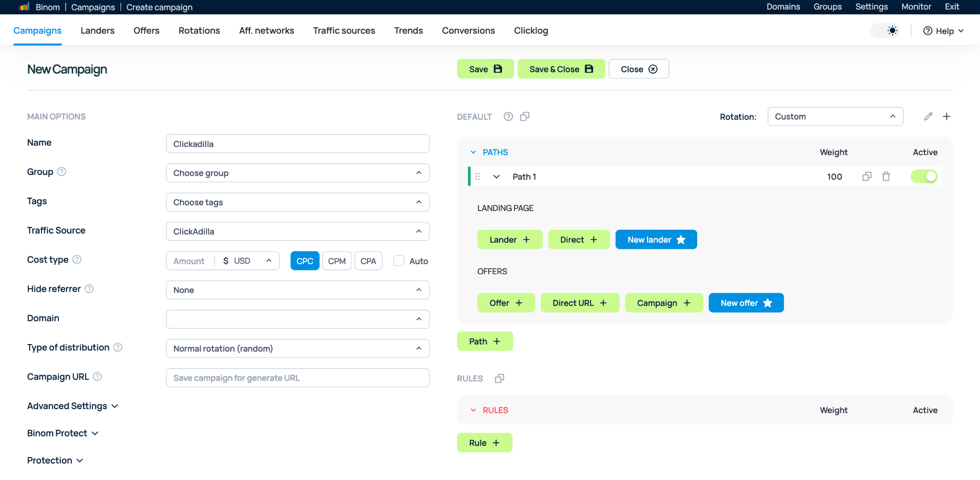The height and width of the screenshot is (480, 980).
Task: Click the Binom logo in the top bar
Action: click(24, 7)
